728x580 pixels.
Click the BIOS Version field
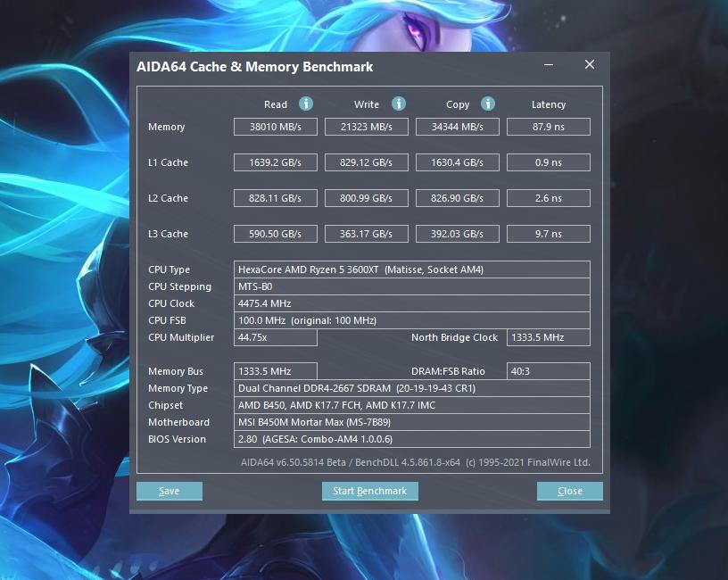(411, 439)
